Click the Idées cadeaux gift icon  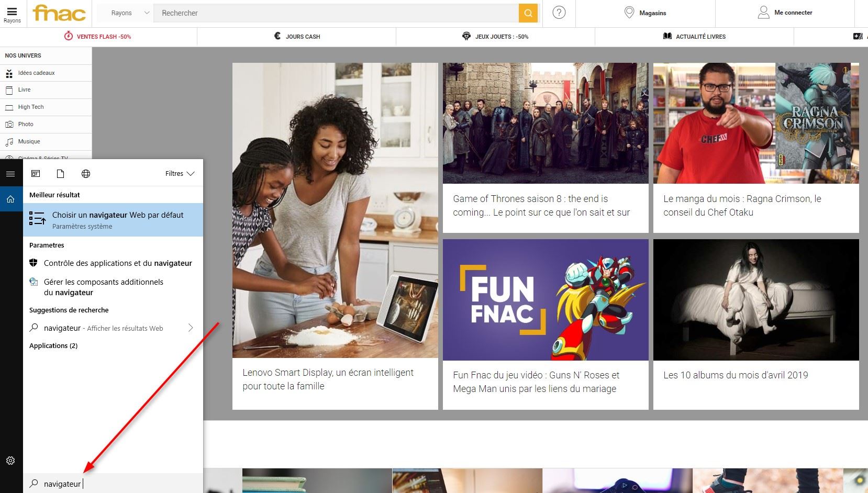(9, 73)
